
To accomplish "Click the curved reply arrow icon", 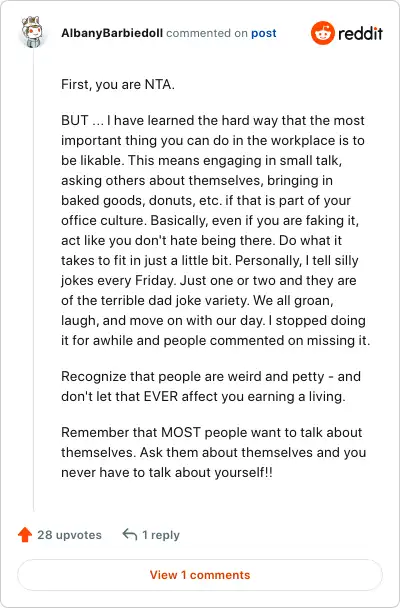I will click(130, 534).
